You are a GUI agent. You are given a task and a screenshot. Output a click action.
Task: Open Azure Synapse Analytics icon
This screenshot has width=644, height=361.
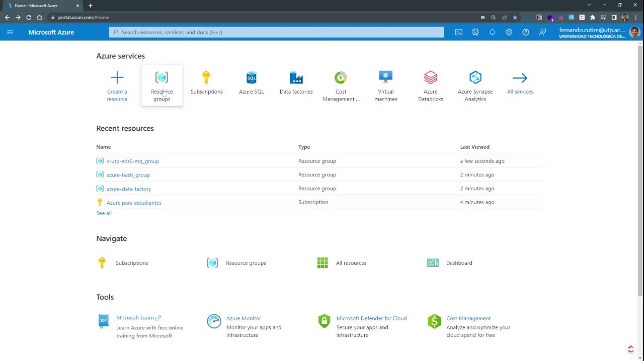(475, 77)
